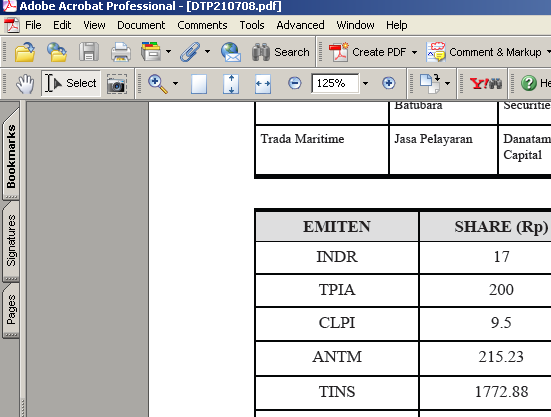Viewport: 551px width, 417px height.
Task: Open the File menu
Action: 33,25
